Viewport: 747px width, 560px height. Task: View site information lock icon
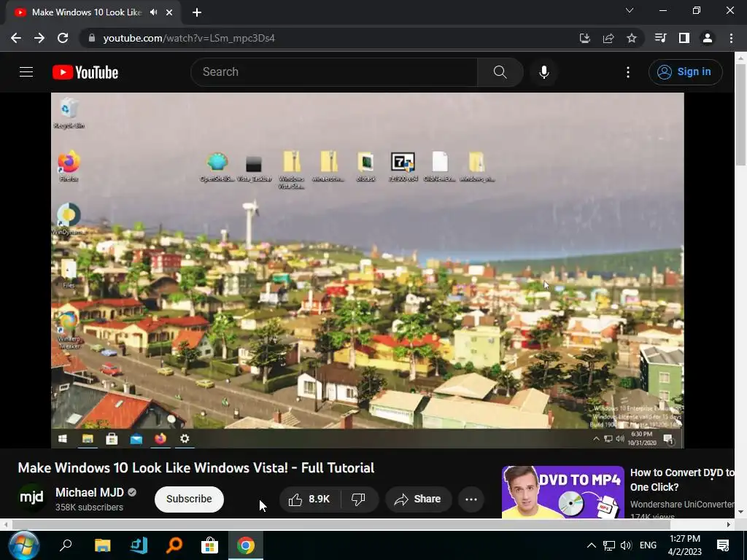point(92,38)
